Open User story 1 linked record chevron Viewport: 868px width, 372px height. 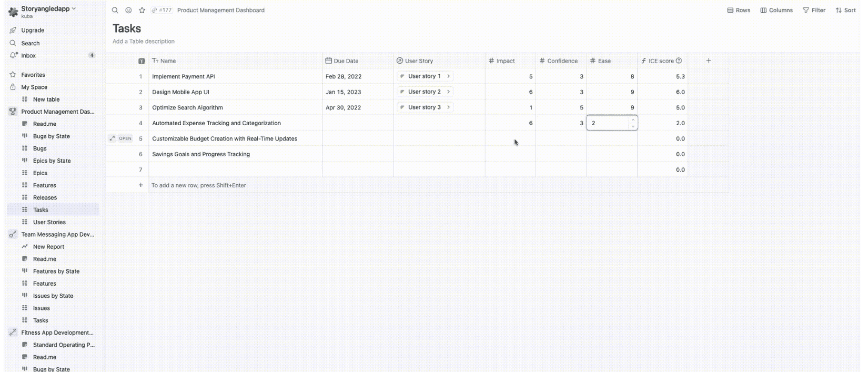(x=448, y=76)
